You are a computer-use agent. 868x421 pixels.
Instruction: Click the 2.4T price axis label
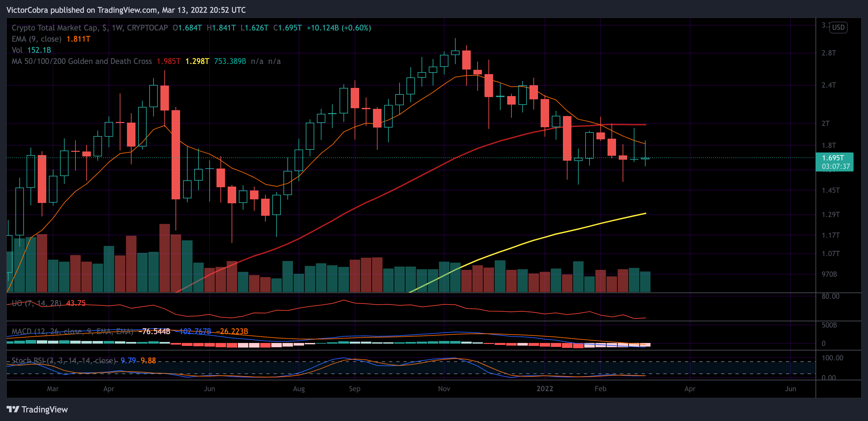[x=829, y=85]
